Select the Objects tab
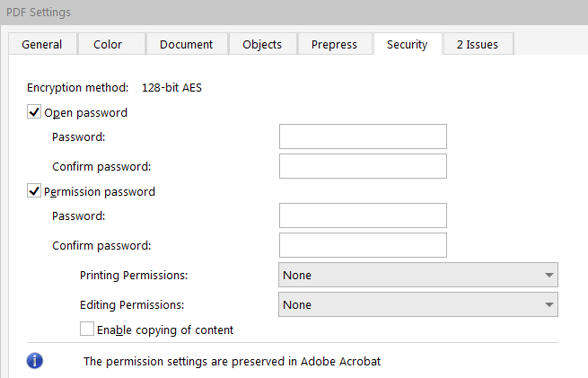 click(262, 44)
